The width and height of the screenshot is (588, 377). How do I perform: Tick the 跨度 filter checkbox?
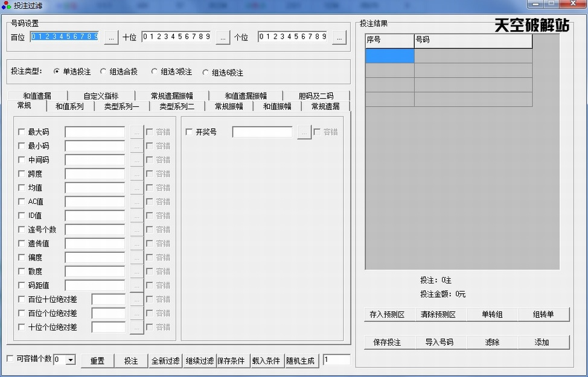(x=22, y=174)
